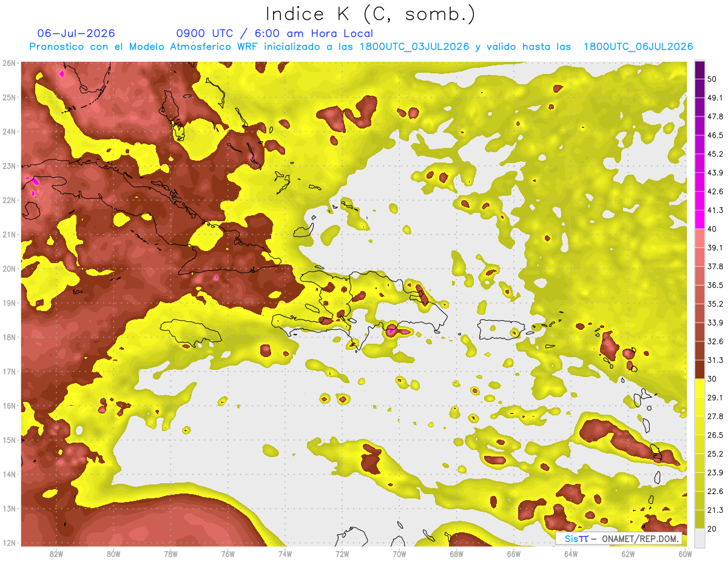Click the colorbar value 35.2

pyautogui.click(x=715, y=304)
